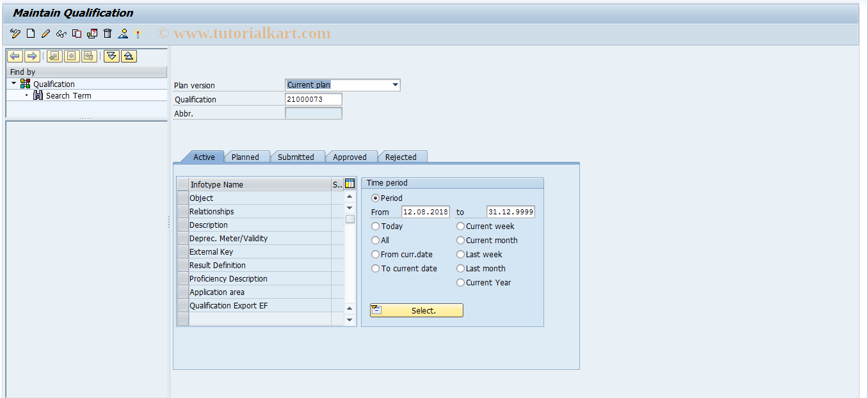Screen dimensions: 868x398
Task: Click the select-all corner cell of the infotype table
Action: 183,184
